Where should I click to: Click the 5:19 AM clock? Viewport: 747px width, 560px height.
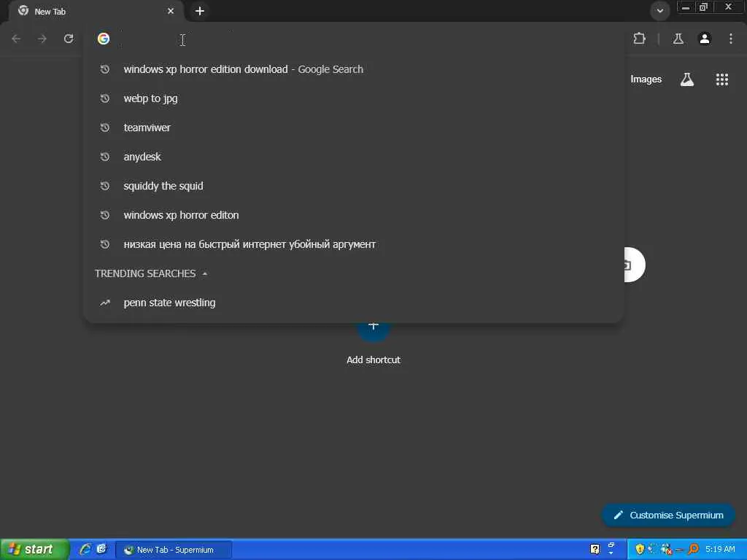(x=720, y=550)
